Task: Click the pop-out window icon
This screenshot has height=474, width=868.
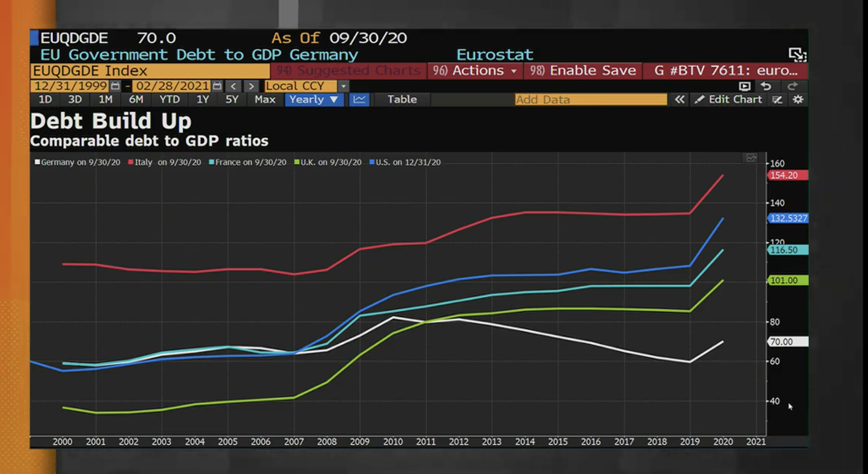Action: coord(797,55)
